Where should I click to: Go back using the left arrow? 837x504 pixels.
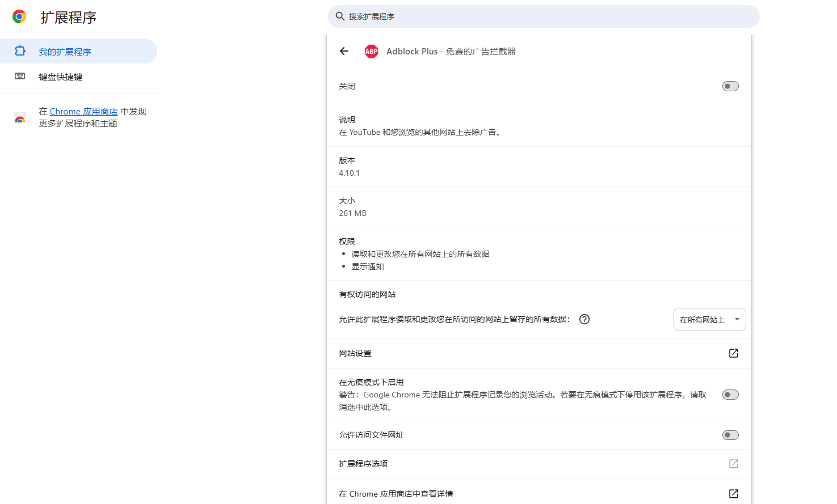click(x=344, y=51)
